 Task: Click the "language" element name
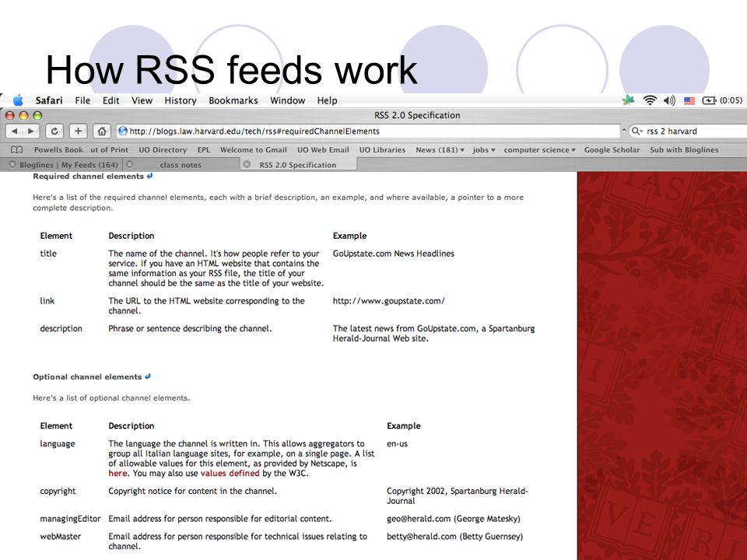point(57,444)
